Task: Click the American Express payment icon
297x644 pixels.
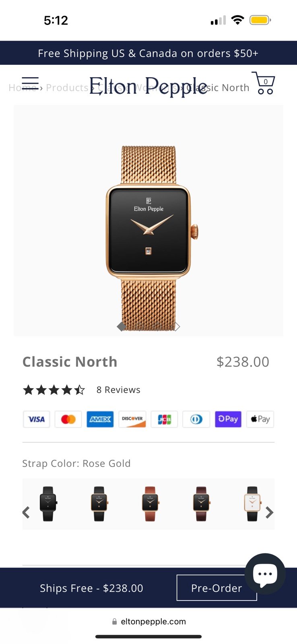Action: coord(100,419)
